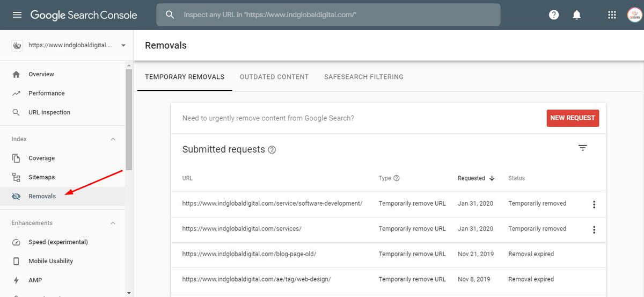
Task: Switch to SafeSearch Filtering tab
Action: point(364,77)
